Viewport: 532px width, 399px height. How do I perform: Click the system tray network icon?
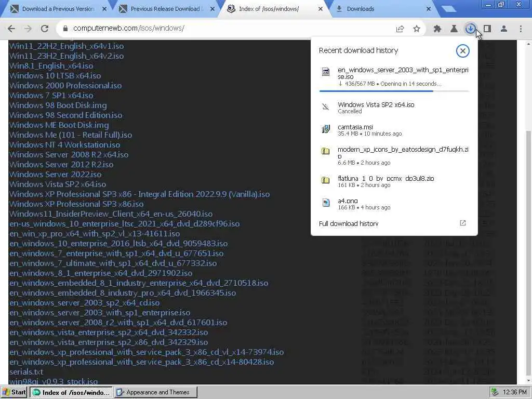pos(495,392)
